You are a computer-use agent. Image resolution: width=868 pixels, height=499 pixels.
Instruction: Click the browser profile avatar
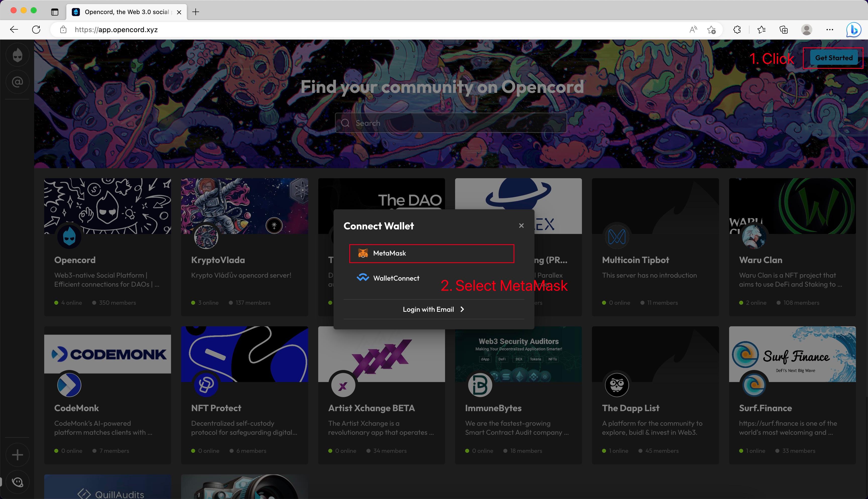[807, 30]
